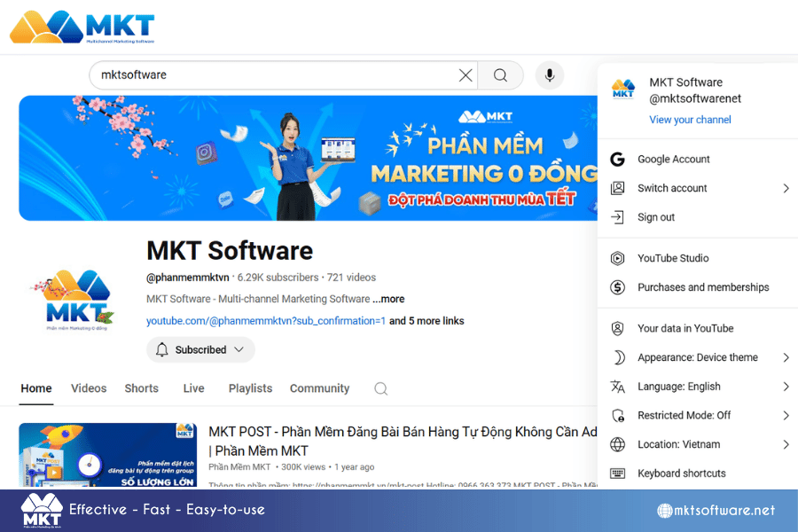The image size is (798, 532).
Task: Click MKT Software avatar in account menu
Action: [x=623, y=89]
